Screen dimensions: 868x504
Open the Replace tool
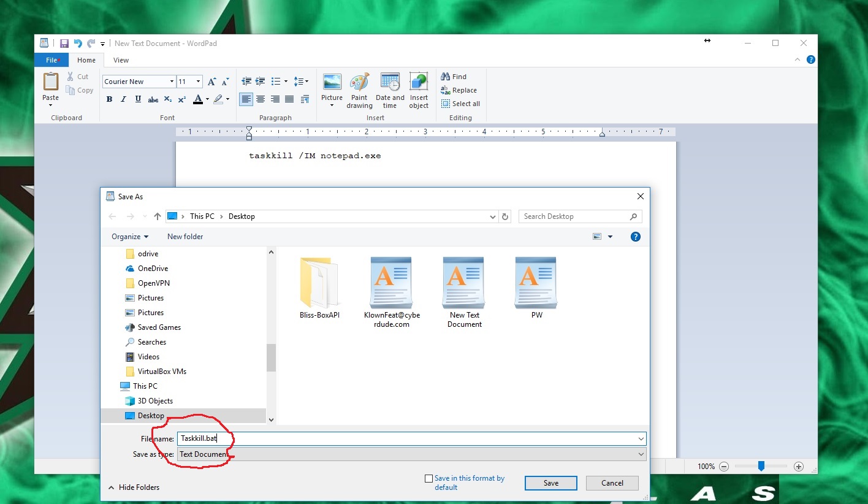coord(459,90)
